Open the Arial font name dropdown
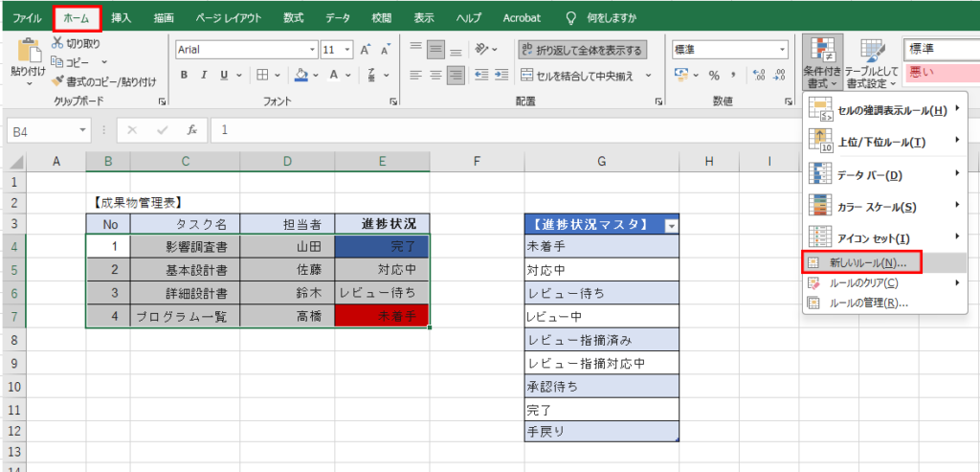This screenshot has width=980, height=472. point(312,49)
